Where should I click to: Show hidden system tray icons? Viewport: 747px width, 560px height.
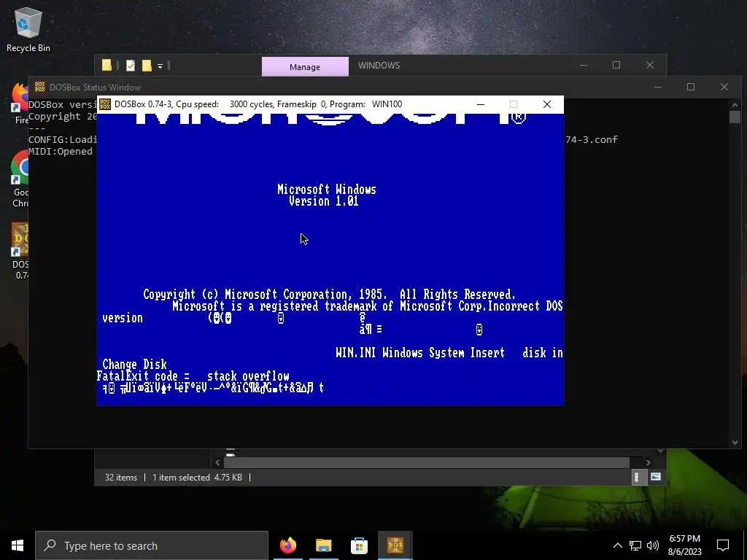(617, 545)
